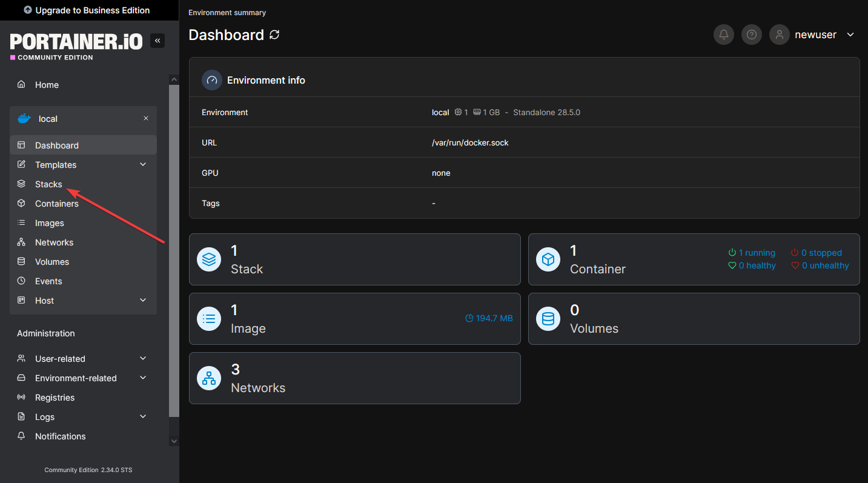Open the Image tile showing 194.7 MB
The height and width of the screenshot is (483, 868).
coord(354,319)
